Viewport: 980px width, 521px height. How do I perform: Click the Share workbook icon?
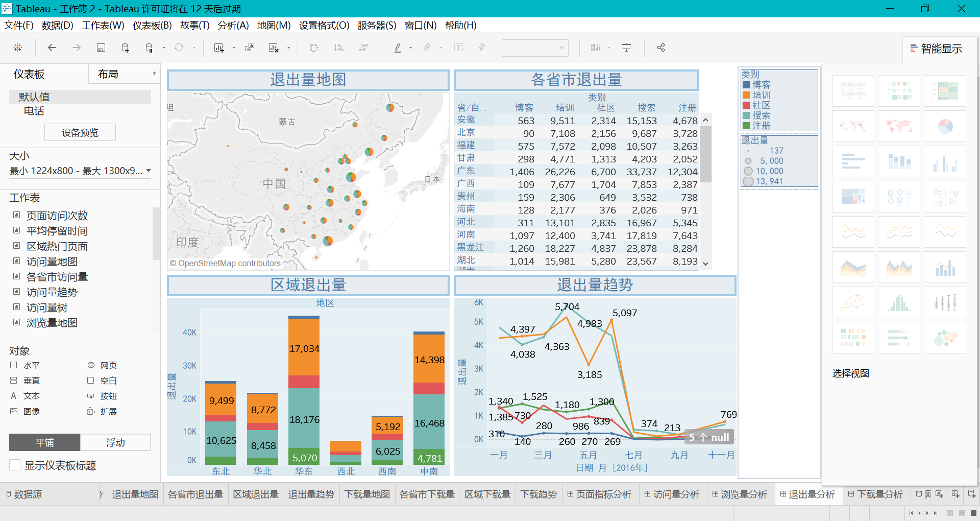coord(661,48)
